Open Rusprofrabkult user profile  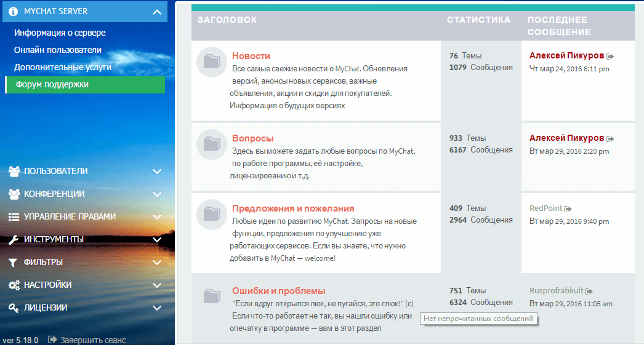click(x=556, y=290)
